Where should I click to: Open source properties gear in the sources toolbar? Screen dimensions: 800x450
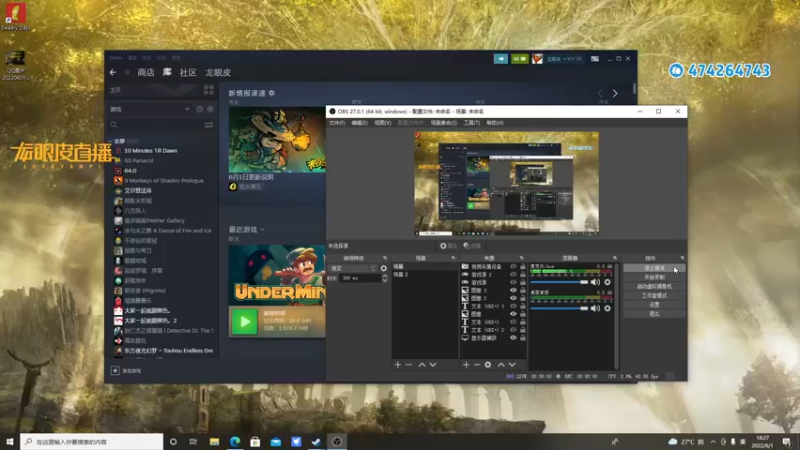pos(488,365)
